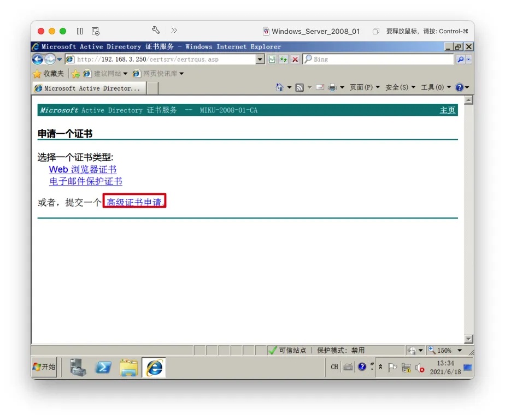
Task: Click 可信站点 security zone status
Action: point(287,350)
